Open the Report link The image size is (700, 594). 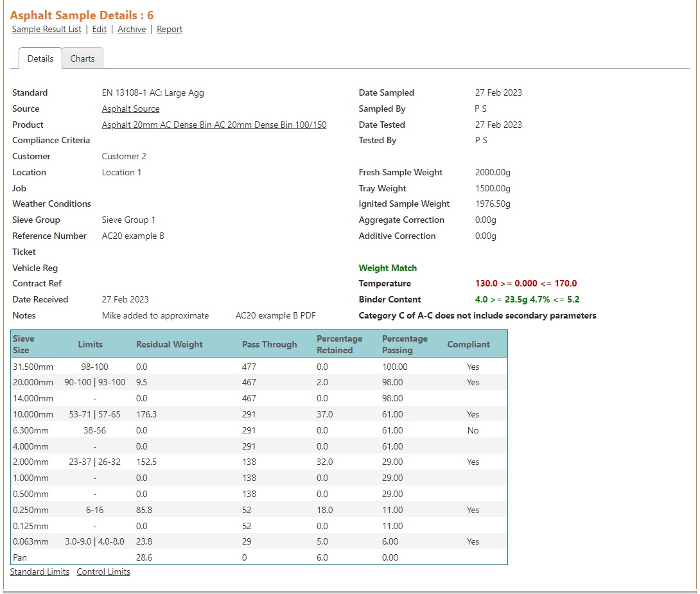(170, 30)
